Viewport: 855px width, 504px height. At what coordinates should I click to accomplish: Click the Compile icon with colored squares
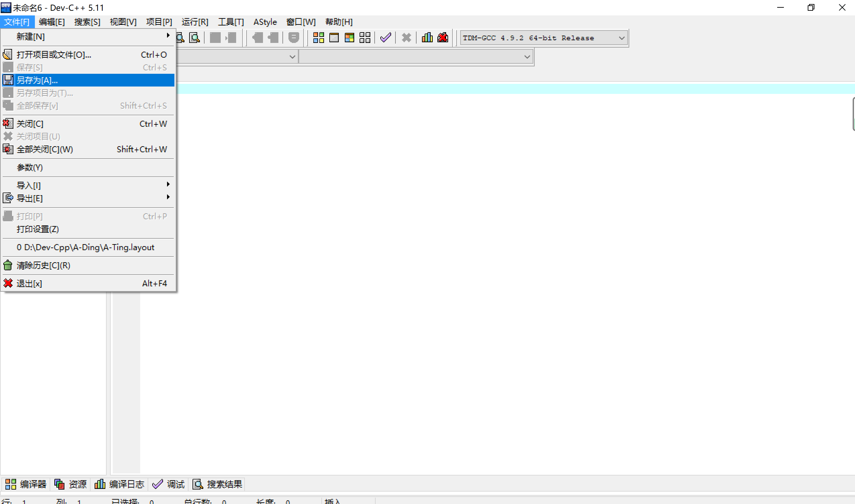coord(318,37)
